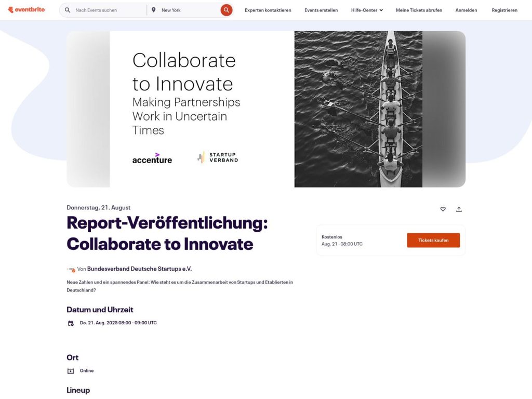Image resolution: width=532 pixels, height=399 pixels.
Task: Click the calendar icon next to the event date
Action: [x=71, y=323]
